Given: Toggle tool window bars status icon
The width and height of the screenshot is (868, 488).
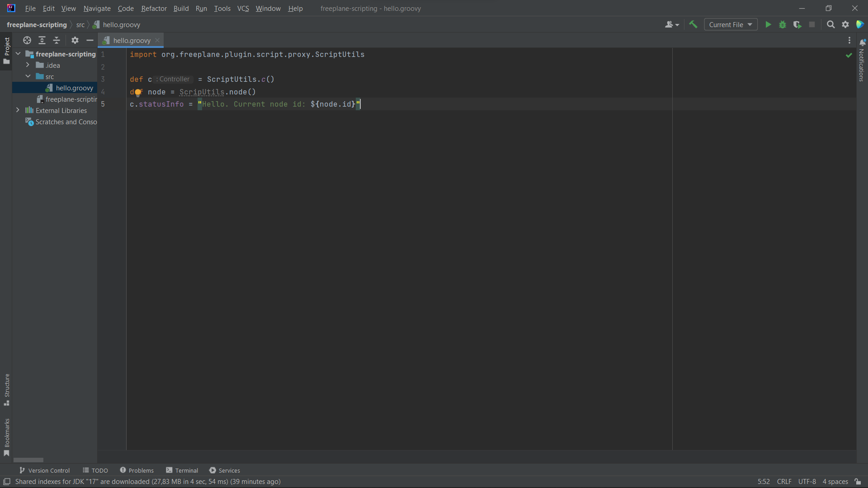Looking at the screenshot, I should pyautogui.click(x=7, y=482).
